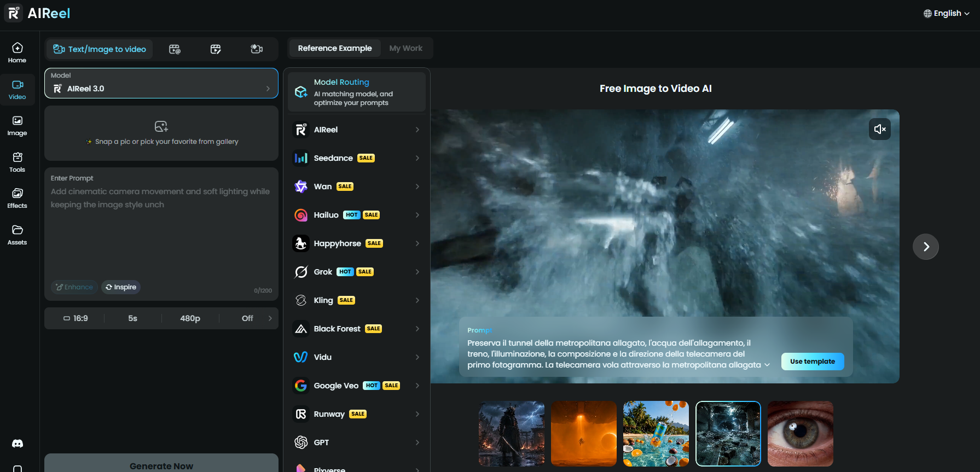Image resolution: width=980 pixels, height=472 pixels.
Task: Select the samurai lightning thumbnail
Action: click(x=512, y=434)
